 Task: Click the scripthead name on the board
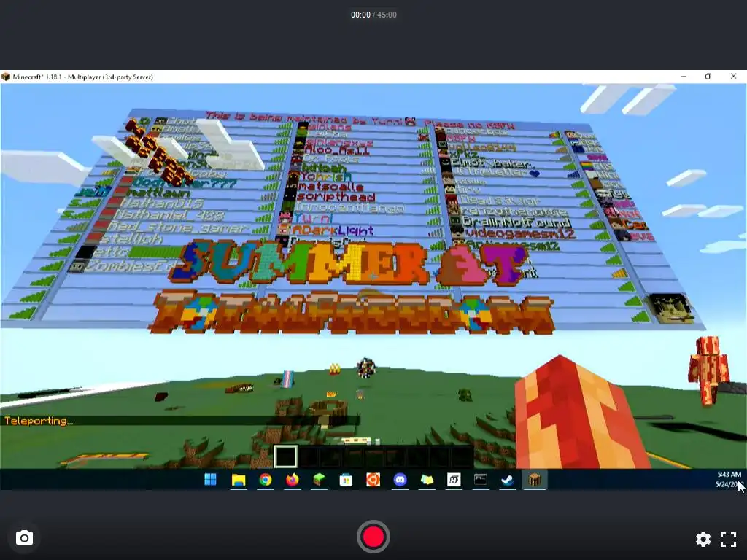[336, 197]
